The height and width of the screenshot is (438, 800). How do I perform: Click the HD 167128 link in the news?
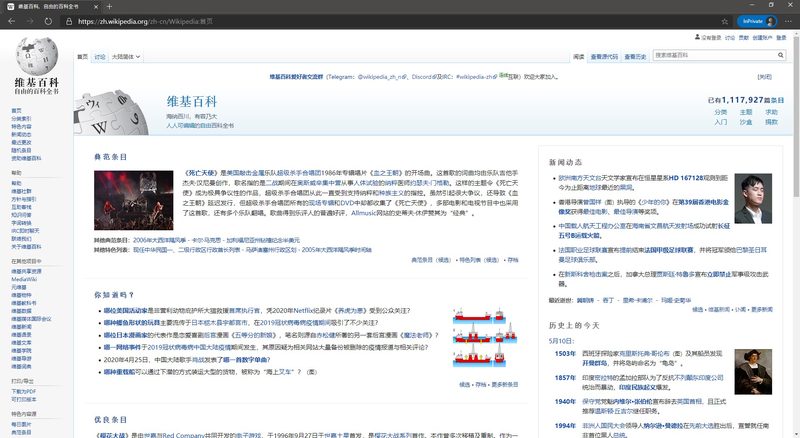click(686, 178)
